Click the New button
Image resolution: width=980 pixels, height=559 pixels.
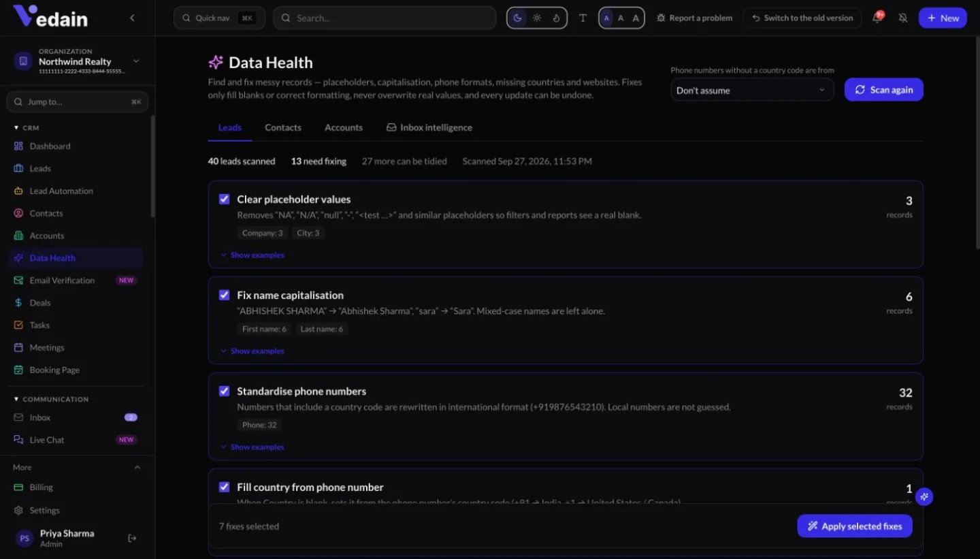tap(943, 18)
